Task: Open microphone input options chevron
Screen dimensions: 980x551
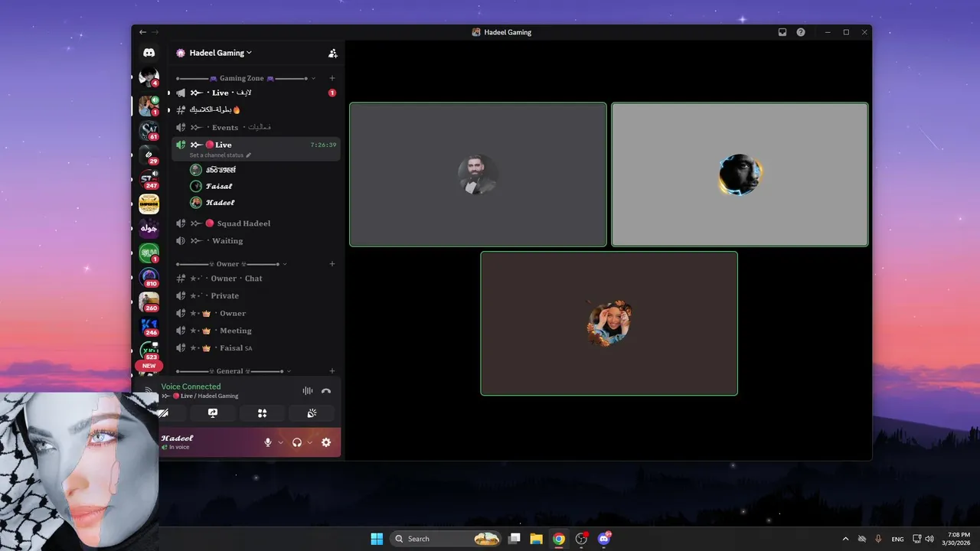Action: [280, 442]
